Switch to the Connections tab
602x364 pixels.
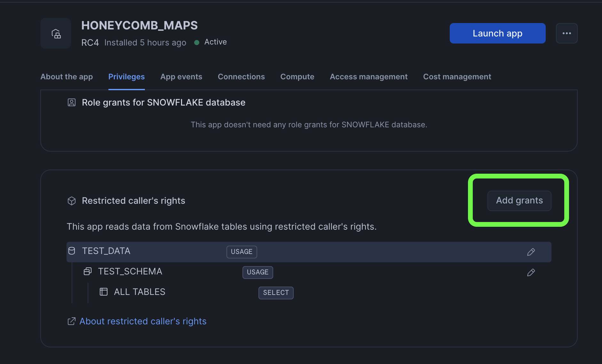(x=241, y=77)
